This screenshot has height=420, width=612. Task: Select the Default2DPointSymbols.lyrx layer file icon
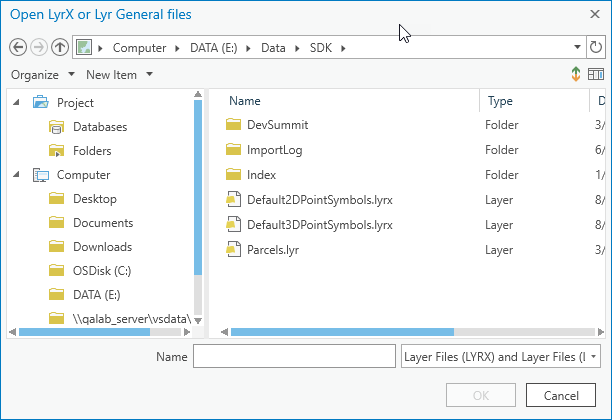pyautogui.click(x=234, y=199)
